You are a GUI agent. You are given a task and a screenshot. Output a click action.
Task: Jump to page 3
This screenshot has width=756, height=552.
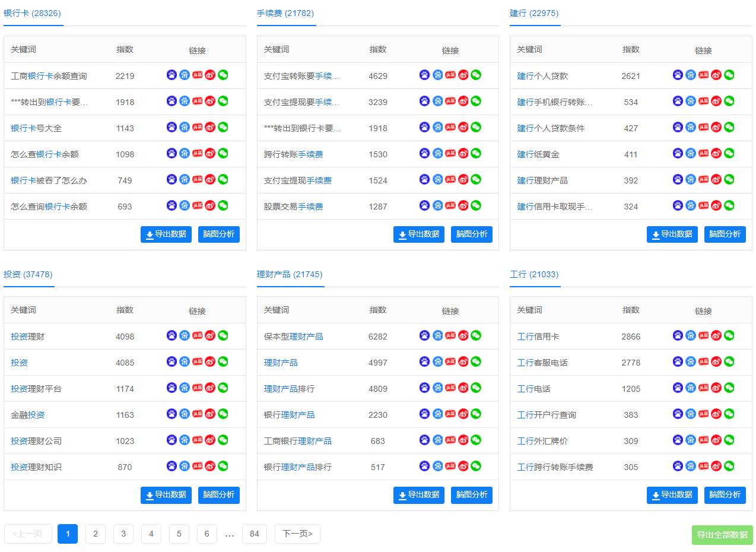coord(123,534)
